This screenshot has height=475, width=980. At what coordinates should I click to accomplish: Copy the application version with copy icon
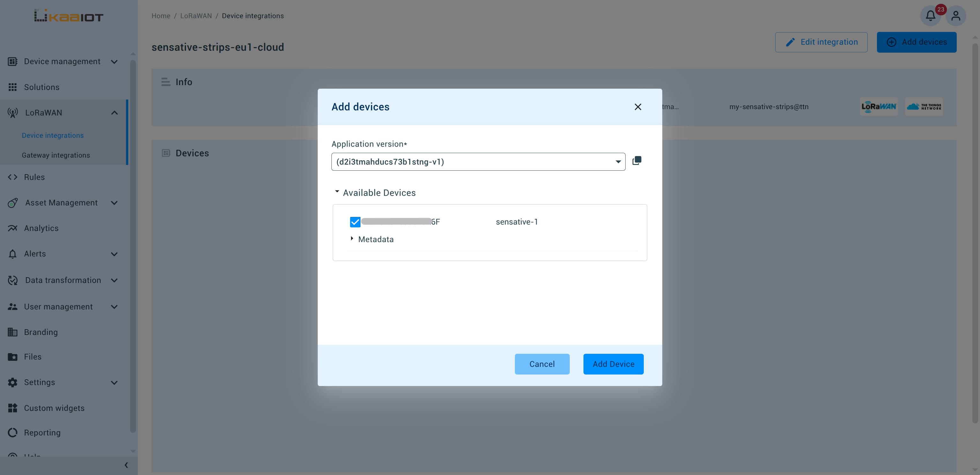click(637, 161)
